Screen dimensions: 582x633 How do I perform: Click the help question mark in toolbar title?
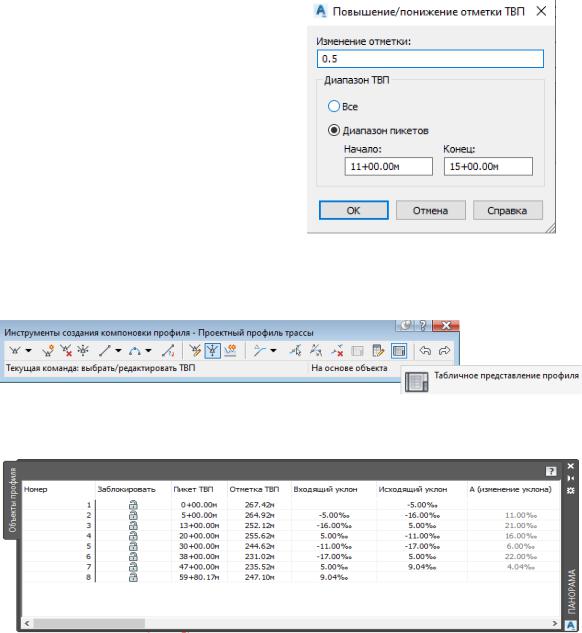(423, 325)
